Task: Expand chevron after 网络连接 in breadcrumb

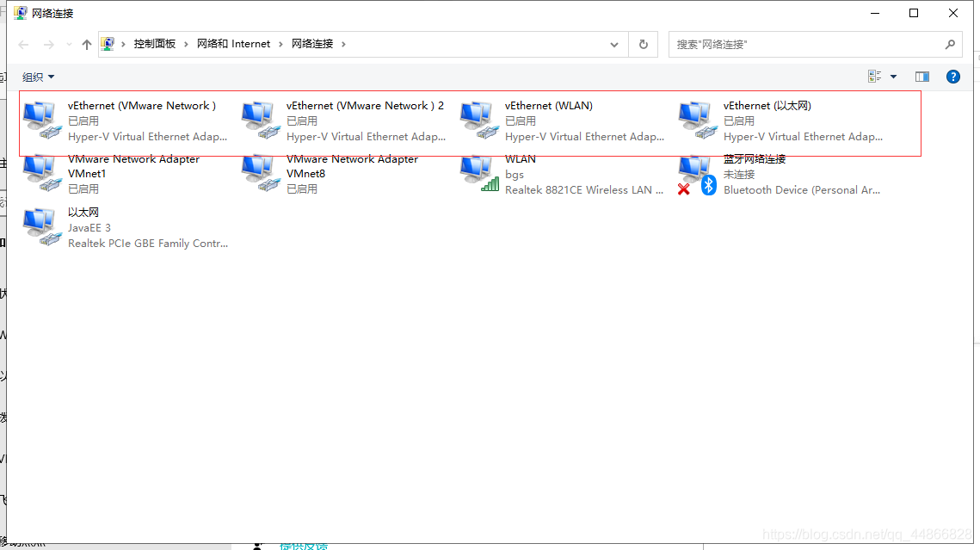Action: pos(343,44)
